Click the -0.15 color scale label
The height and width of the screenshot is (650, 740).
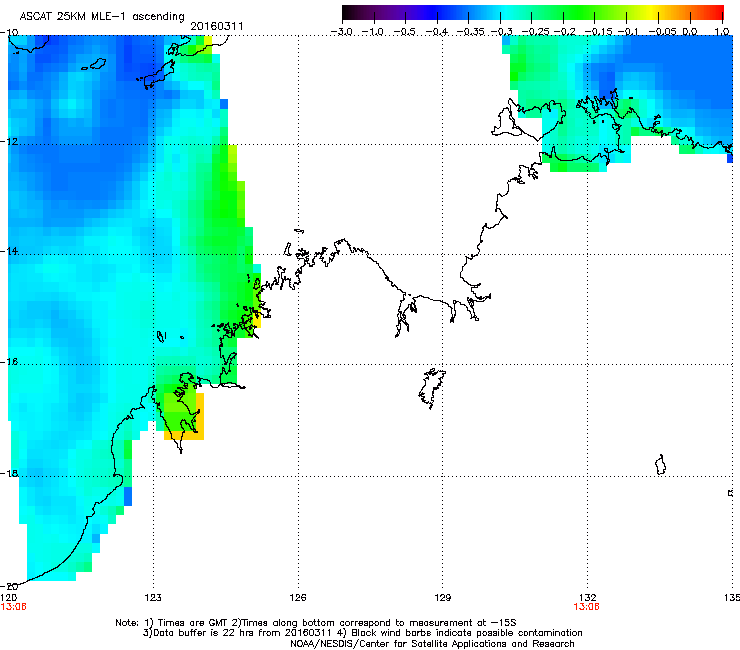coord(598,32)
